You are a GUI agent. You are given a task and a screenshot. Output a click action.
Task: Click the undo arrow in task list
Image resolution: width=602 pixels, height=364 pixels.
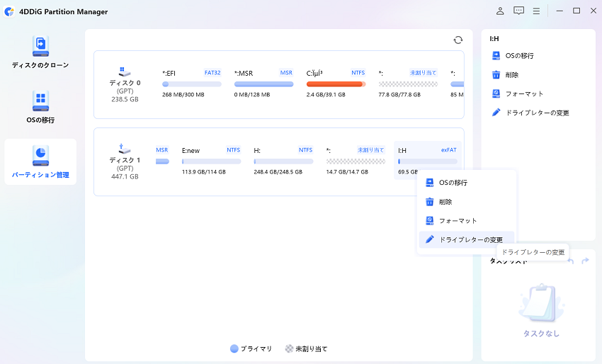(x=571, y=261)
